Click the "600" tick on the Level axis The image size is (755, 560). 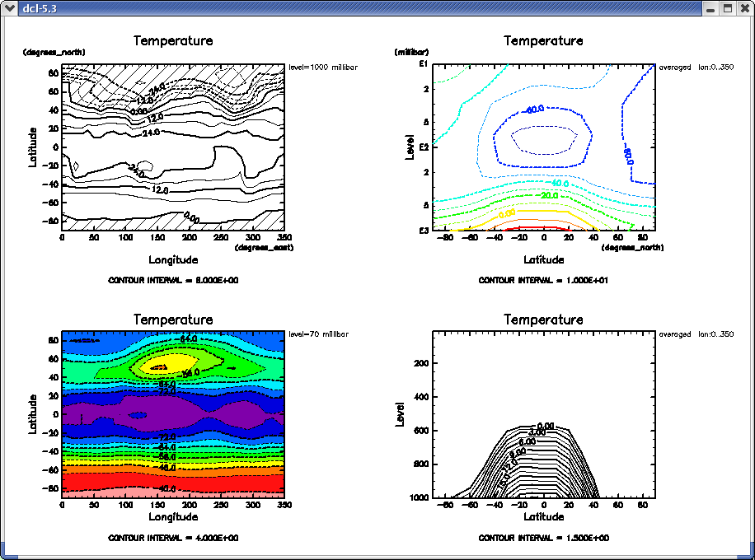click(421, 431)
